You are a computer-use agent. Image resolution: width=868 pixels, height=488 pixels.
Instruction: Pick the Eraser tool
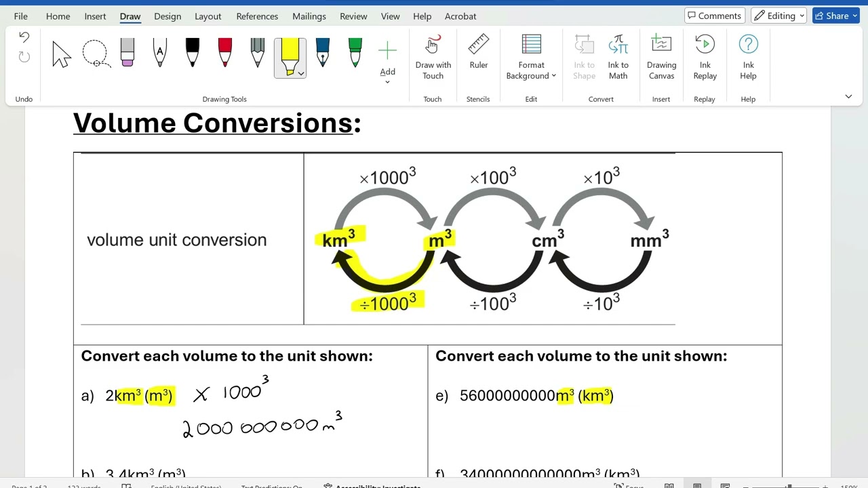click(127, 53)
